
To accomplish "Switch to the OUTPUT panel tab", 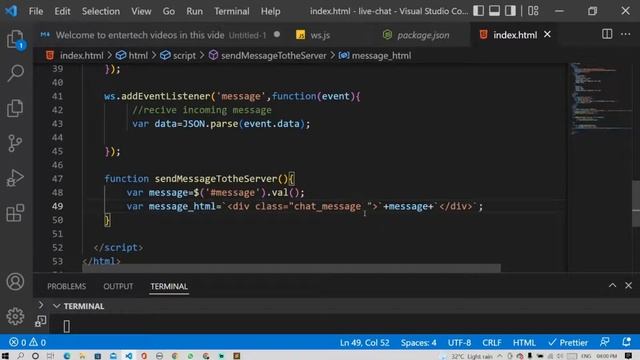I will (x=118, y=286).
